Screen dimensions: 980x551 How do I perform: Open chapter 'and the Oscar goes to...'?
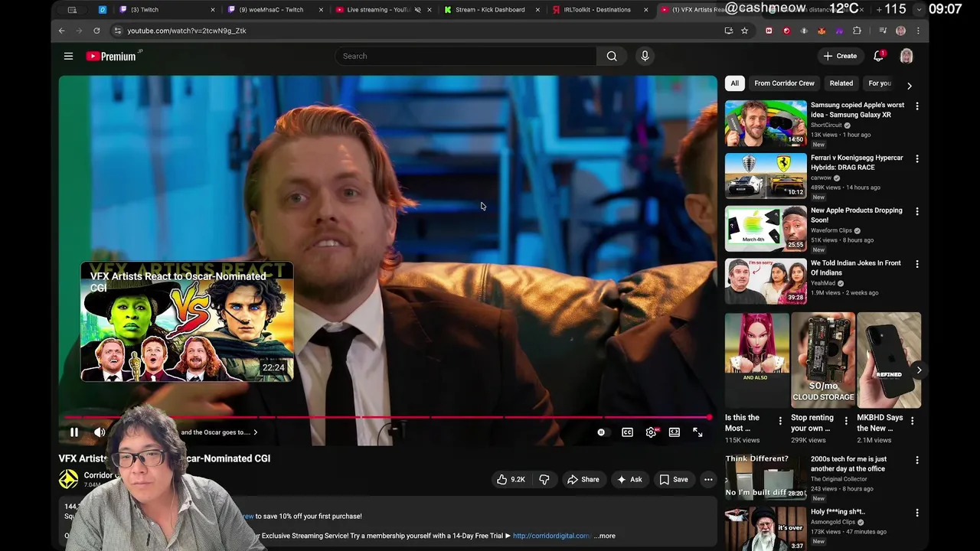pyautogui.click(x=219, y=432)
